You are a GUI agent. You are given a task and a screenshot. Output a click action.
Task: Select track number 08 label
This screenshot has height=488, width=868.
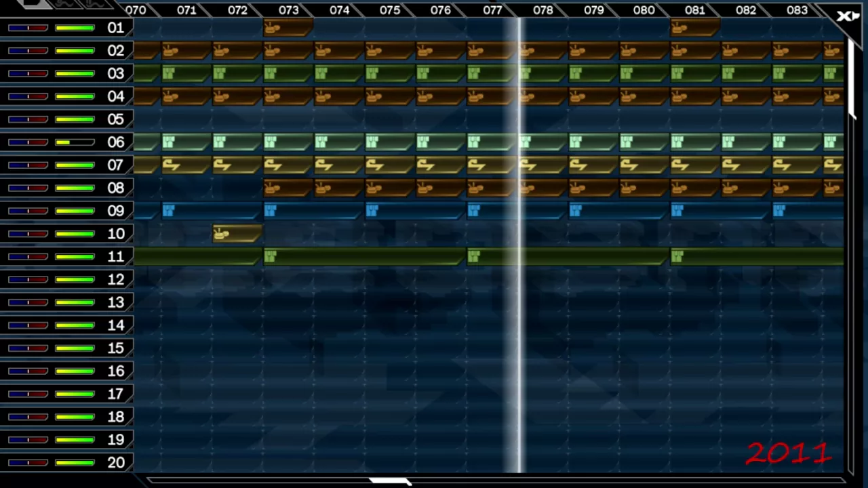pos(116,188)
